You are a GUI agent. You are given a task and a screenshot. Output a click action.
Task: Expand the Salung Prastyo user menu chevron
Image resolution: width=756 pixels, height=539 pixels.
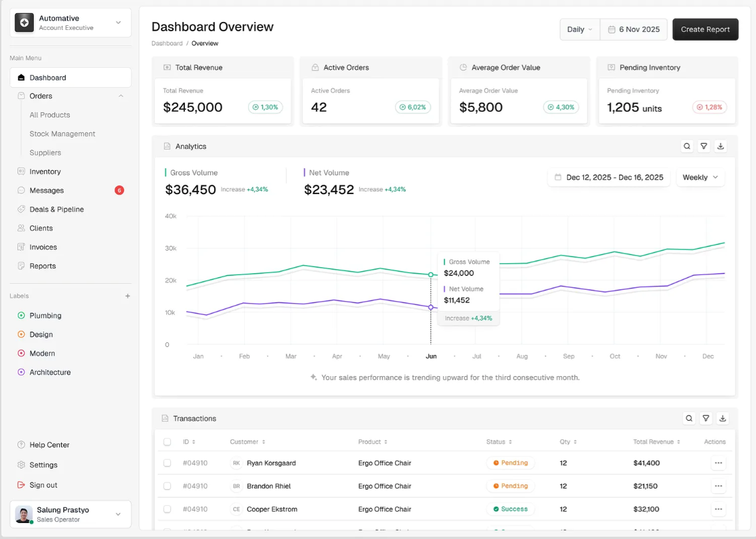pyautogui.click(x=118, y=514)
